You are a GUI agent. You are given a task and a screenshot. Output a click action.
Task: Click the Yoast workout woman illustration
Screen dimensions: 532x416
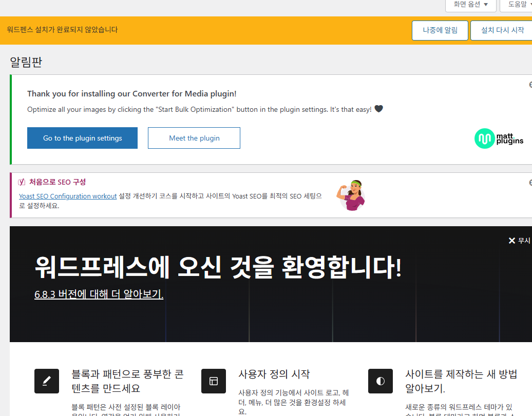[x=351, y=195]
